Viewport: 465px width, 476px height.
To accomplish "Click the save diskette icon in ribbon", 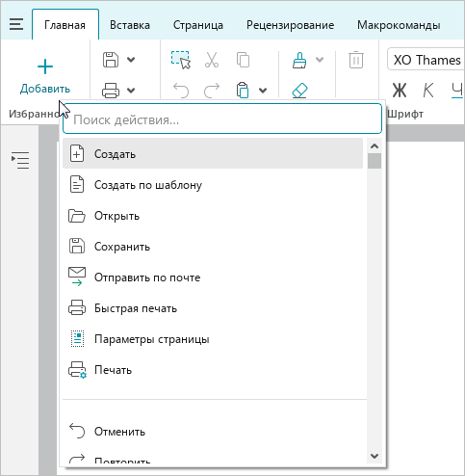I will click(111, 60).
